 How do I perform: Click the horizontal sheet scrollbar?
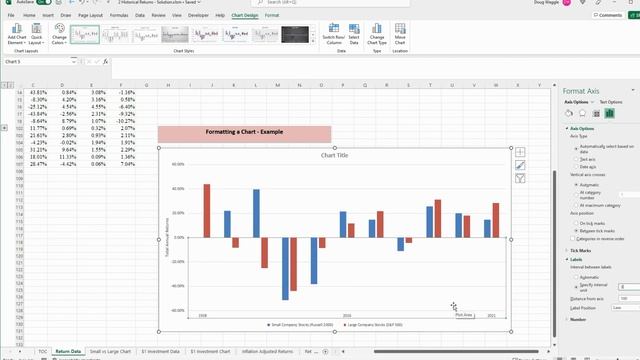[456, 351]
